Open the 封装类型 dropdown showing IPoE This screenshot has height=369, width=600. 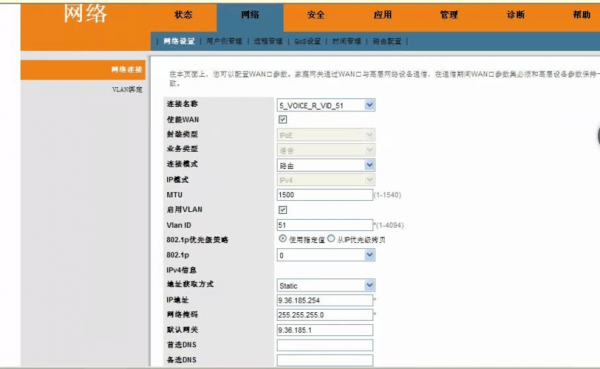pos(326,135)
